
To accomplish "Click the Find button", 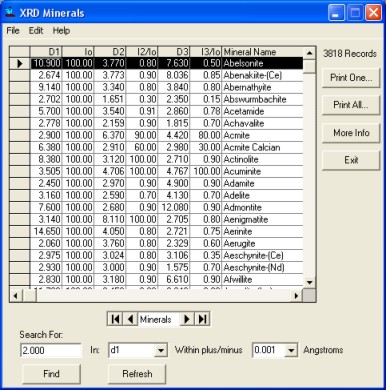I will 51,374.
